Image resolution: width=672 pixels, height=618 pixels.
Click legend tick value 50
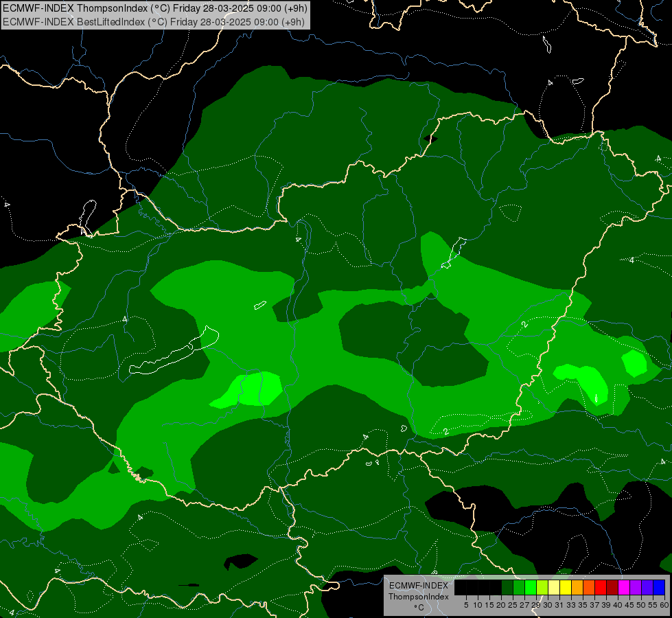click(641, 605)
